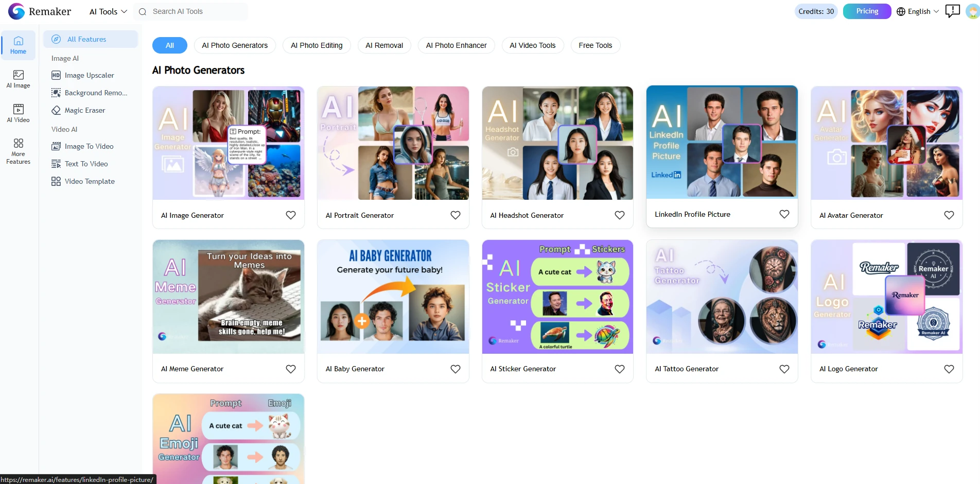Screen dimensions: 980x484
Task: Click the Image To Video icon
Action: click(x=56, y=146)
